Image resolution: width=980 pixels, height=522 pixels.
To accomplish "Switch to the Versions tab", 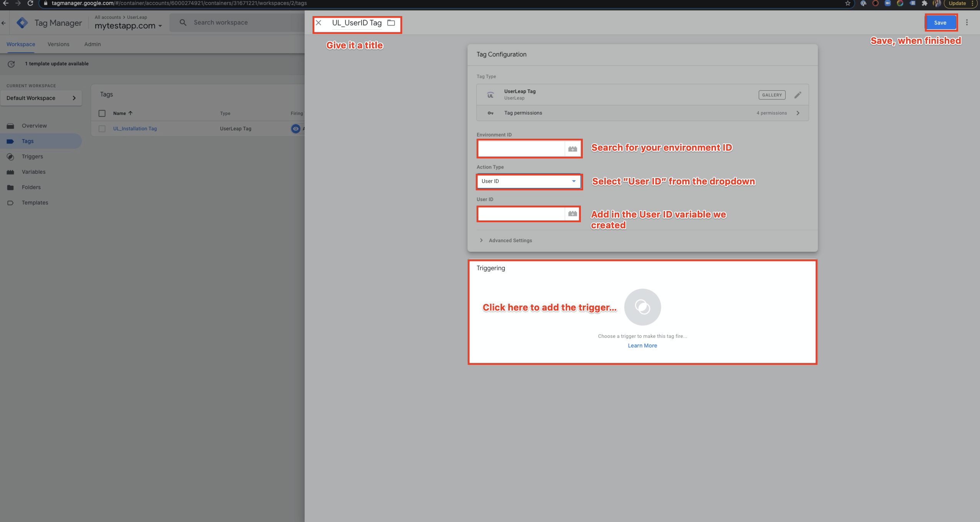I will [58, 44].
